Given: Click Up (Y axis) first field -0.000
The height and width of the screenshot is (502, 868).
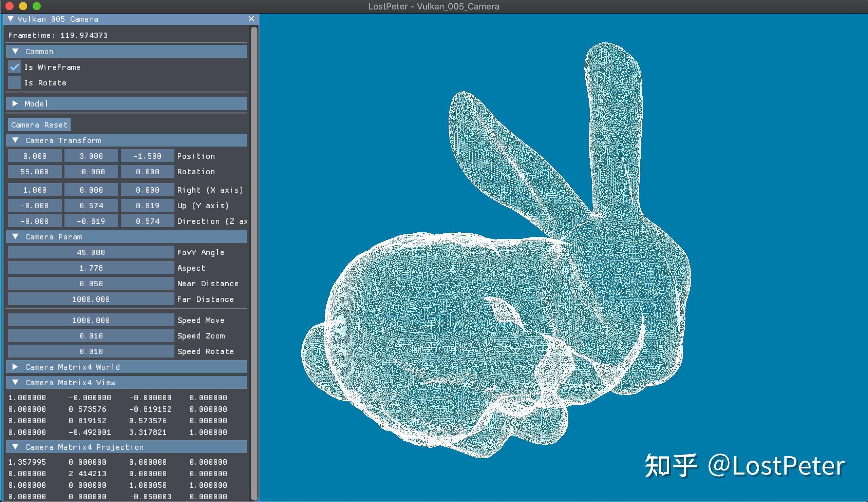Looking at the screenshot, I should coord(35,206).
